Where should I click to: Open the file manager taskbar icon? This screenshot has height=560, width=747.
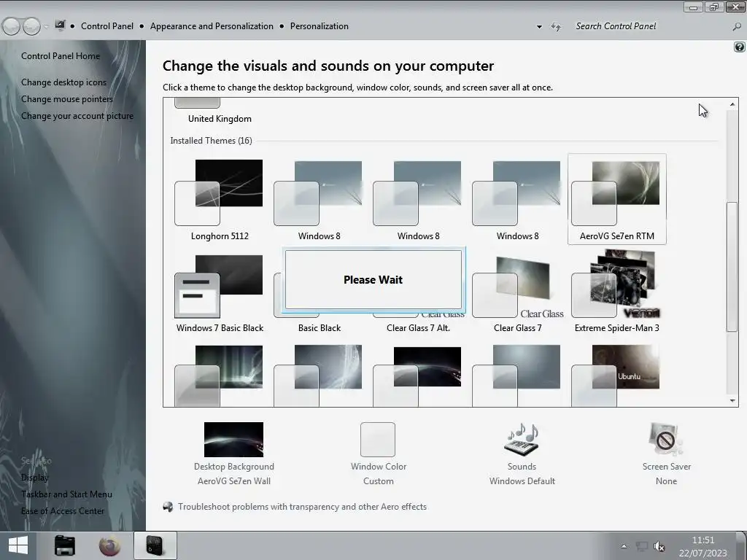pyautogui.click(x=65, y=545)
